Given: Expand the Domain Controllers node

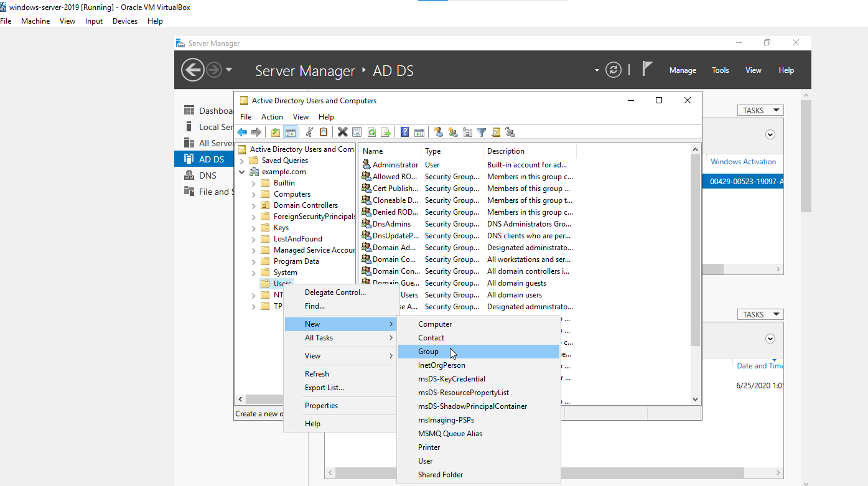Looking at the screenshot, I should tap(254, 205).
